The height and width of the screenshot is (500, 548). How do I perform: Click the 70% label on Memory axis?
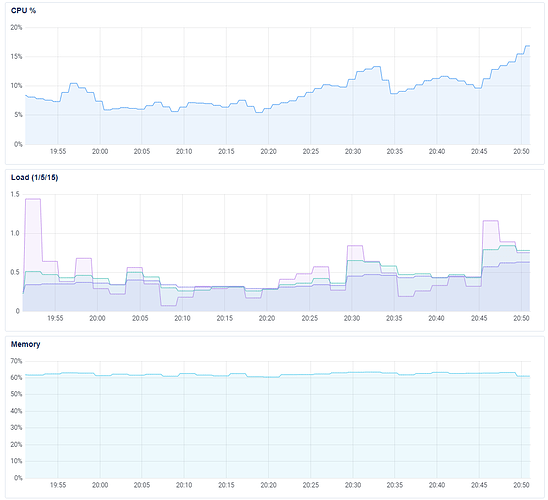pyautogui.click(x=16, y=361)
